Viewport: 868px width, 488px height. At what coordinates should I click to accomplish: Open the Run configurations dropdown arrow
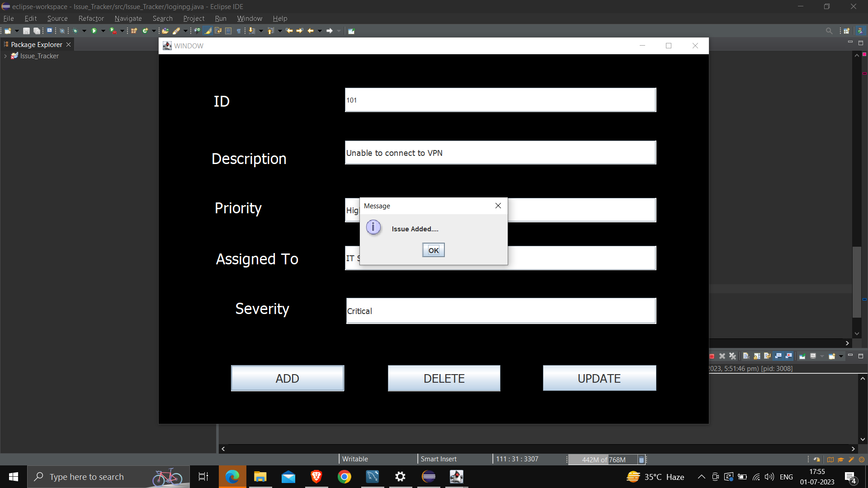103,31
